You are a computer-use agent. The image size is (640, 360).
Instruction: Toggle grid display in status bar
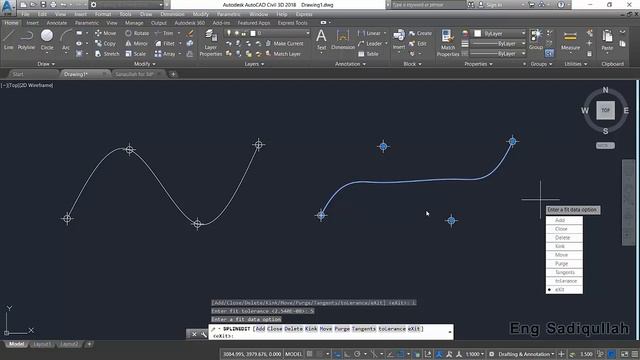point(310,354)
